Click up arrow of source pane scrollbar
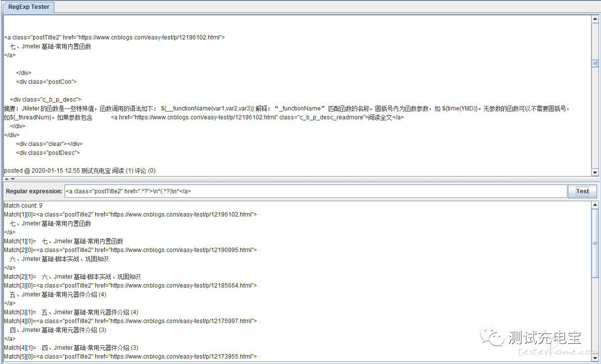Image resolution: width=601 pixels, height=364 pixels. click(595, 19)
